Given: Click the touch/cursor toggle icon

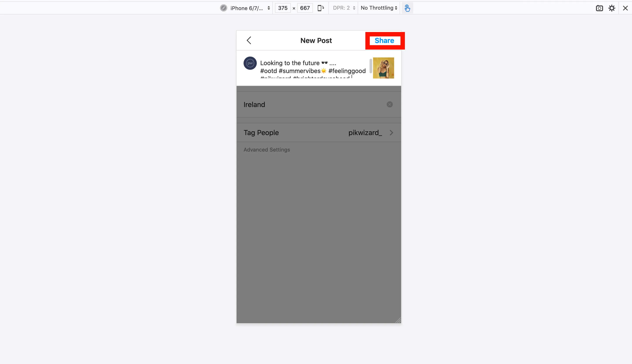Looking at the screenshot, I should click(x=407, y=8).
